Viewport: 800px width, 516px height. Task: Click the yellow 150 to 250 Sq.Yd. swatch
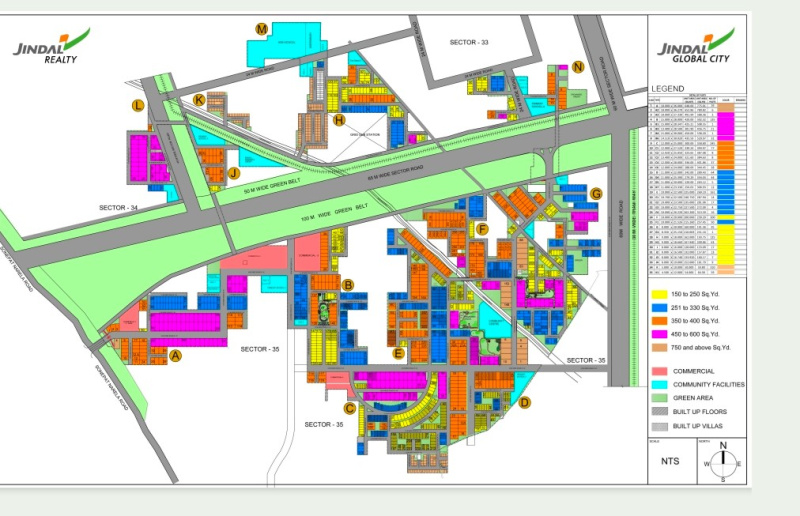point(660,295)
